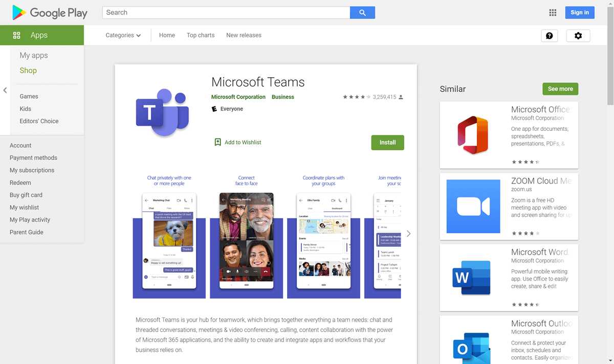The width and height of the screenshot is (614, 364).
Task: Open the Microsoft Office similar app title
Action: [x=540, y=109]
